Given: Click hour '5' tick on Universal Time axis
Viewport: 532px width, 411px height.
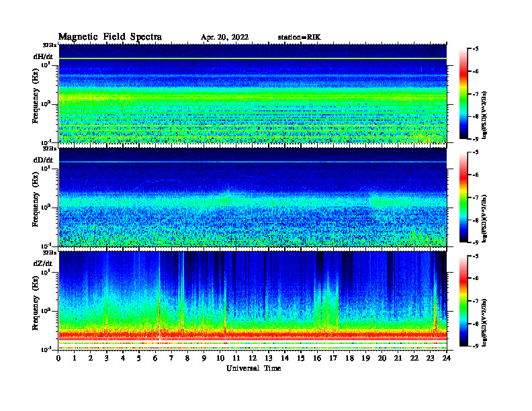Looking at the screenshot, I should pos(139,358).
